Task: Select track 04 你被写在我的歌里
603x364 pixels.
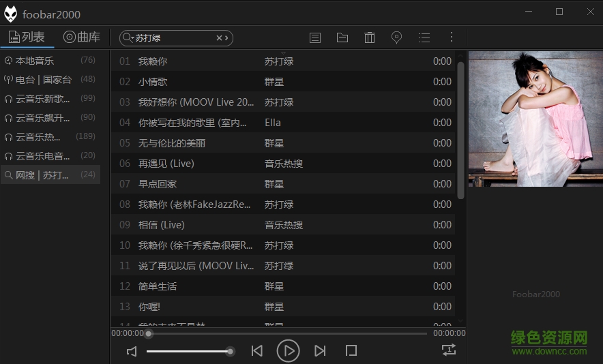Action: (x=283, y=122)
